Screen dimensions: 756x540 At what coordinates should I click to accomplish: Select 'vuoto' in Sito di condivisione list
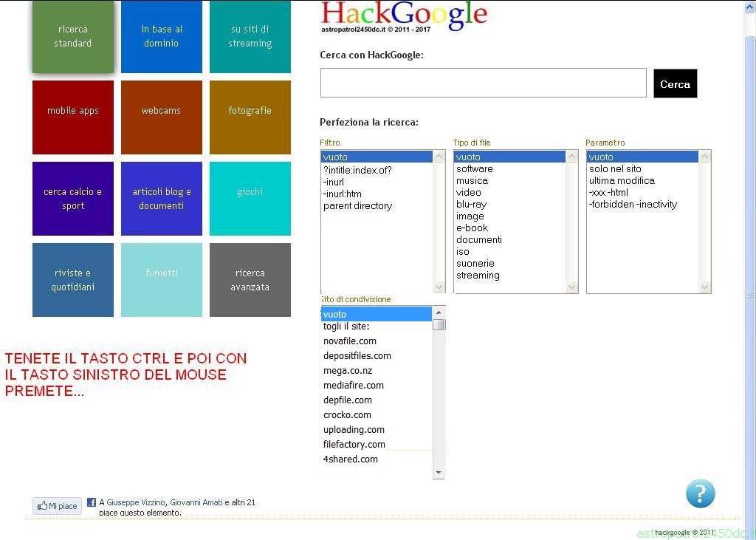[377, 314]
